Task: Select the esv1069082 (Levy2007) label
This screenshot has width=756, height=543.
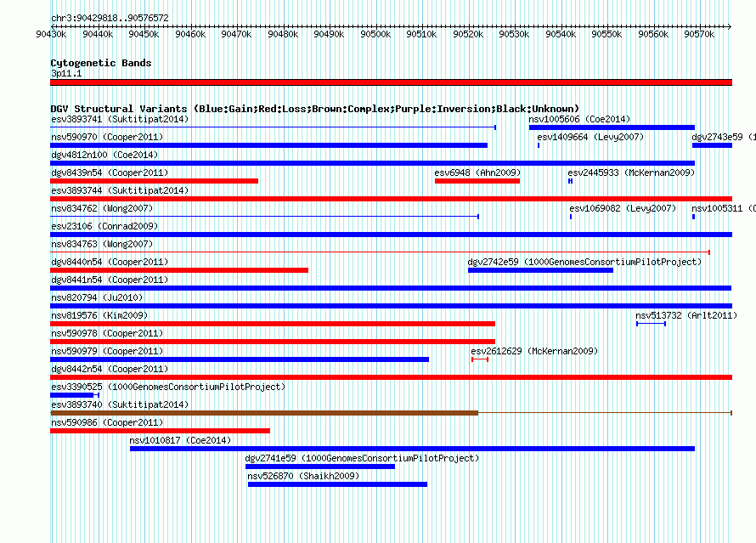Action: [x=623, y=208]
